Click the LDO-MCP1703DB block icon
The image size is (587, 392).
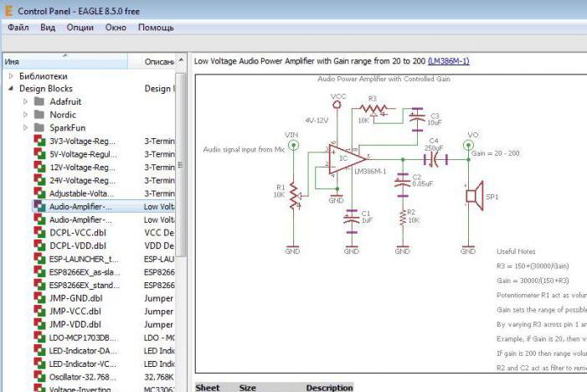pyautogui.click(x=39, y=338)
